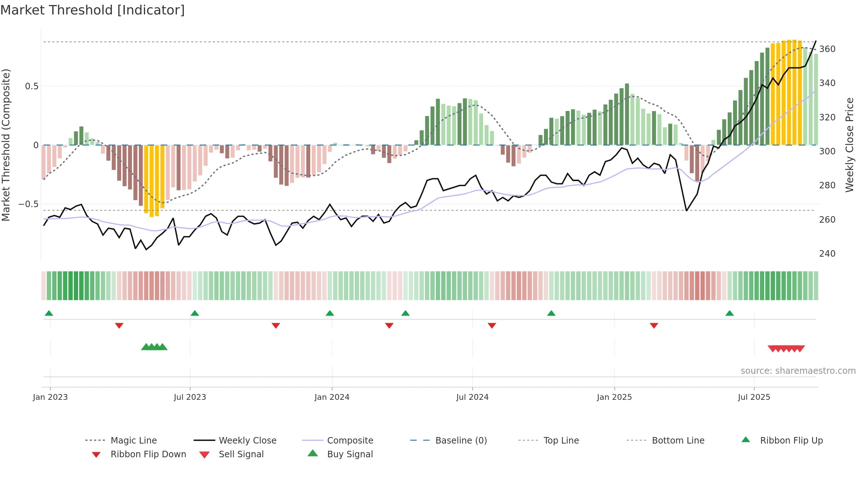Click the Ribbon Flip Up marker just before Jan 2024
Image resolution: width=868 pixels, height=488 pixels.
pos(330,313)
